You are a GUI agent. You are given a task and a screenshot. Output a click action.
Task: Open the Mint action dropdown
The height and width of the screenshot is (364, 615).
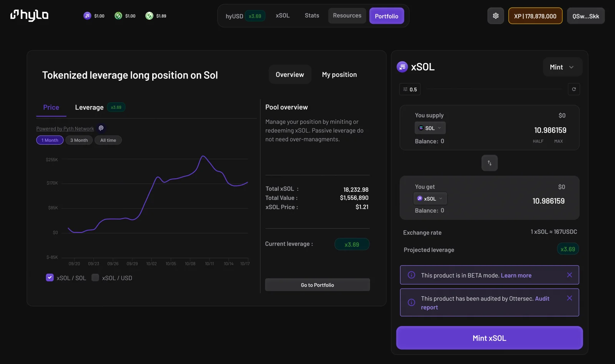pyautogui.click(x=562, y=67)
